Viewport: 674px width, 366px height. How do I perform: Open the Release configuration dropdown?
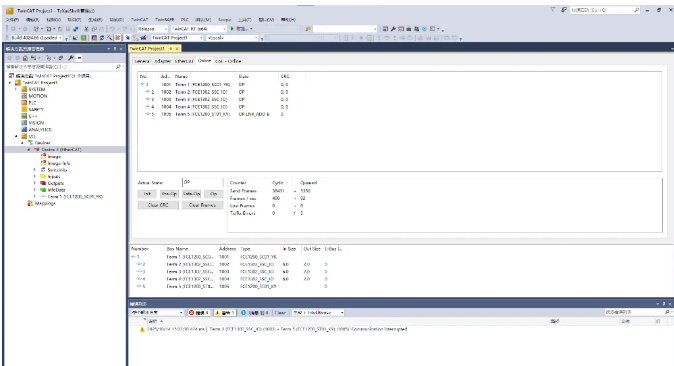click(x=153, y=29)
